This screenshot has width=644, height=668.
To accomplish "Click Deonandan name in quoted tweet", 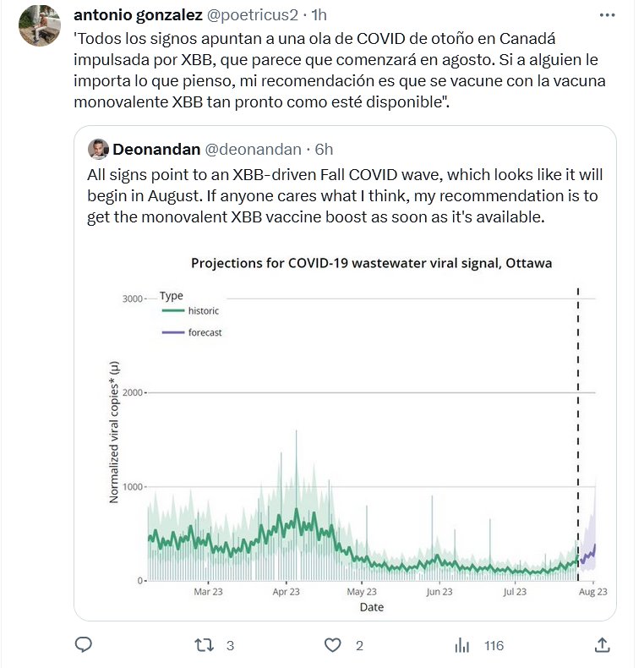I will point(156,149).
